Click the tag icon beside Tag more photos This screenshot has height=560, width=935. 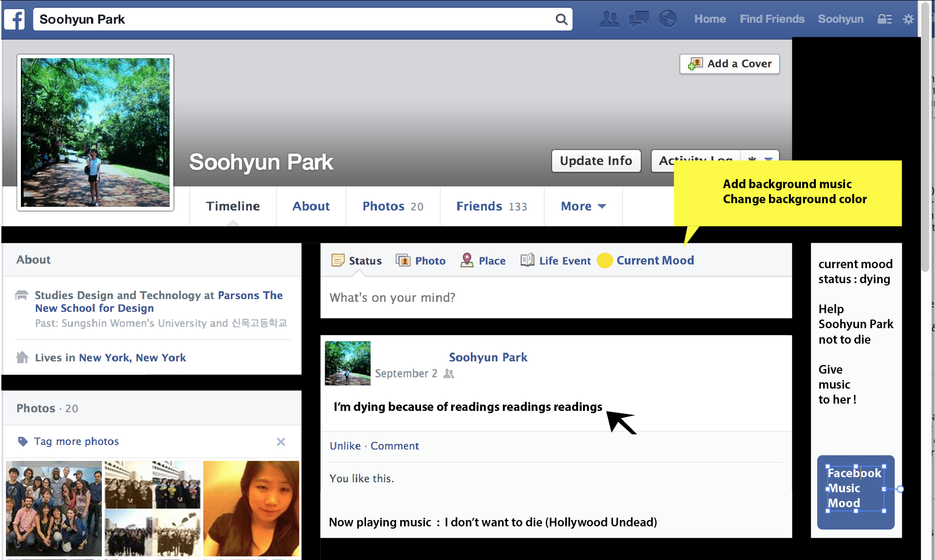22,441
